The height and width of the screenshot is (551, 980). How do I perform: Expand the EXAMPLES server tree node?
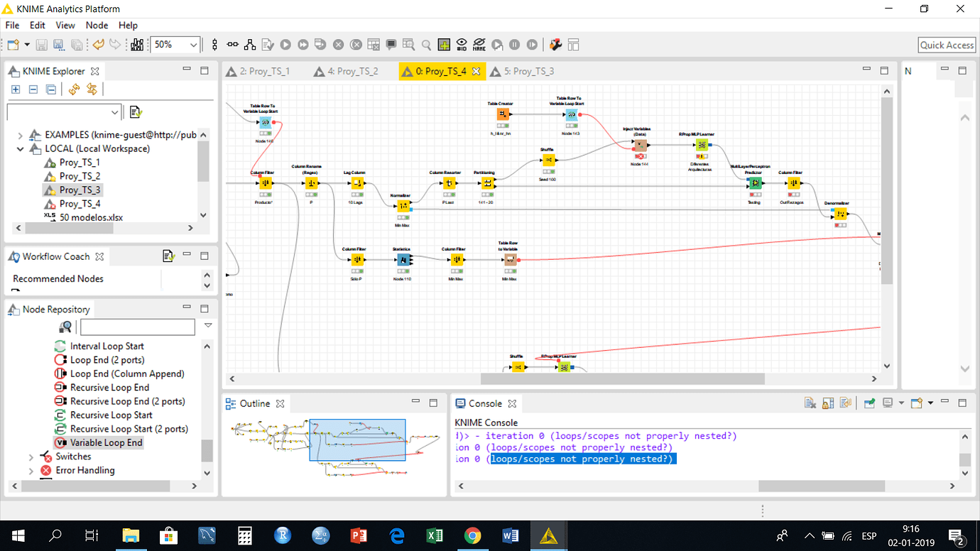(x=20, y=135)
